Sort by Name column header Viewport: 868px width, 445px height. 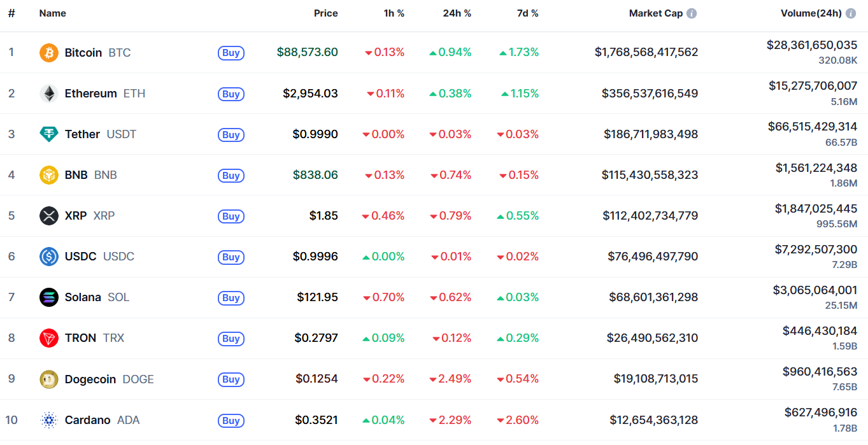(x=53, y=13)
